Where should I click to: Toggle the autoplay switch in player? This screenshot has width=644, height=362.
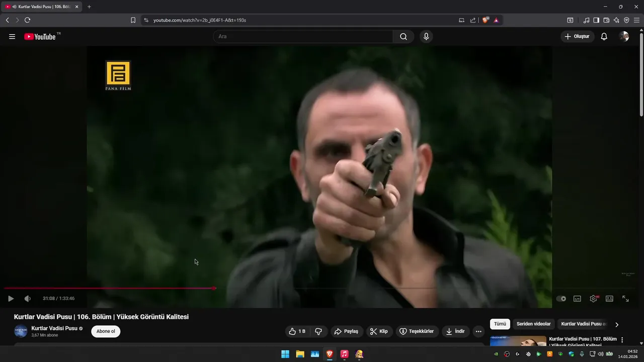click(561, 299)
